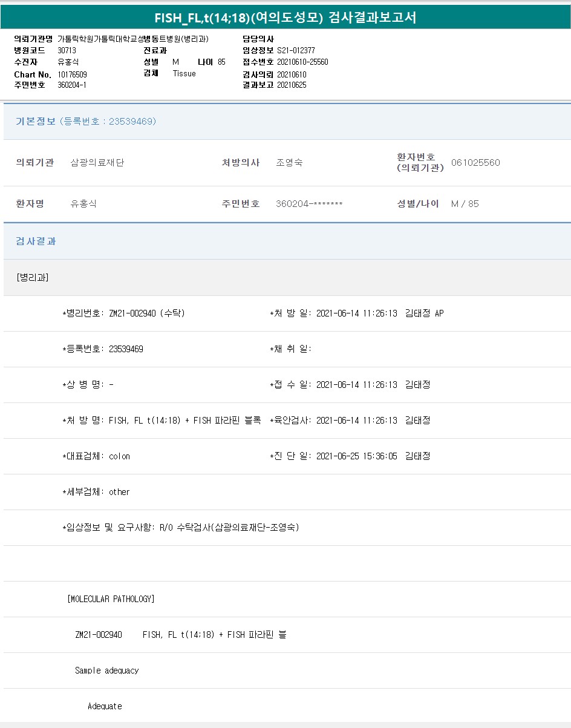This screenshot has width=571, height=728.
Task: Click the 진단일 timestamp 2021-06-25 15:36:05
Action: click(x=356, y=456)
